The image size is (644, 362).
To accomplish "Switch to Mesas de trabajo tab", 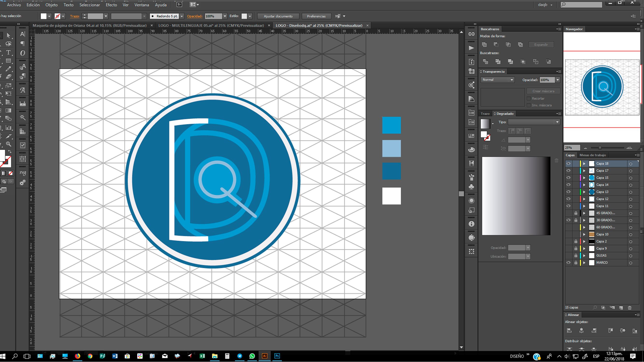I will pos(593,155).
